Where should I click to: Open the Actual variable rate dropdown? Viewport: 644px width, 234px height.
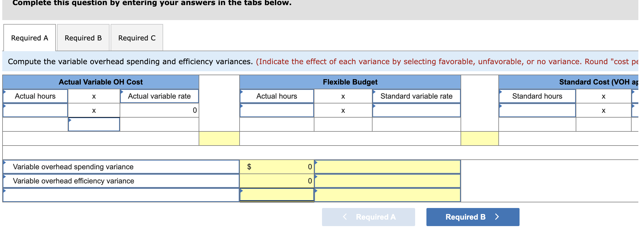[x=159, y=96]
